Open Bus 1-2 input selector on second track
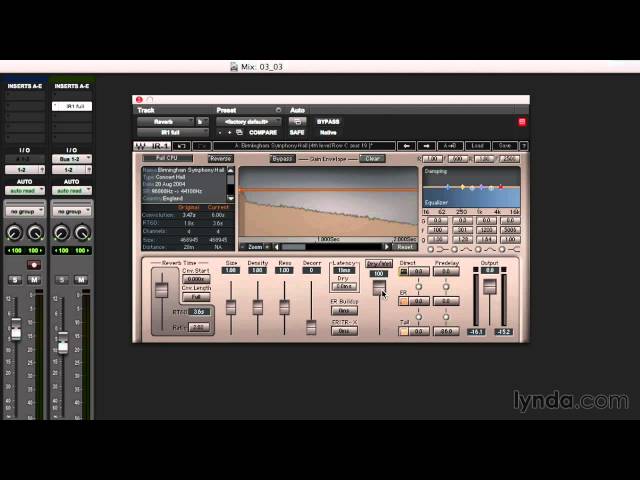This screenshot has height=480, width=640. click(71, 159)
